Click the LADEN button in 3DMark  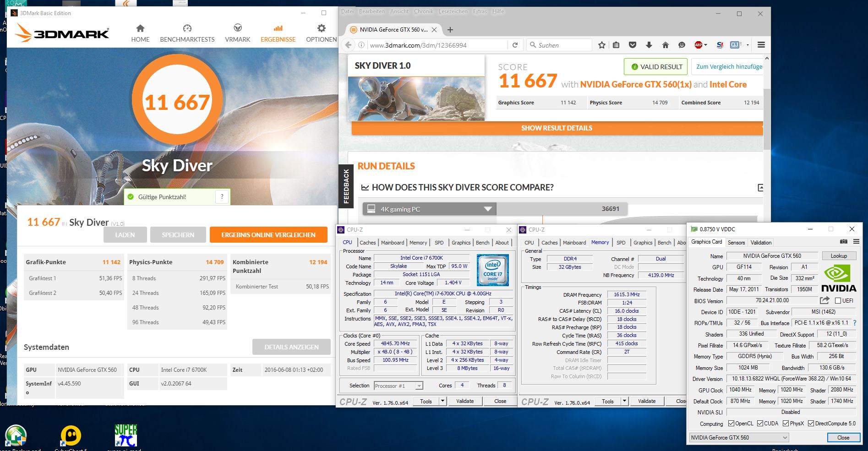[x=125, y=235]
